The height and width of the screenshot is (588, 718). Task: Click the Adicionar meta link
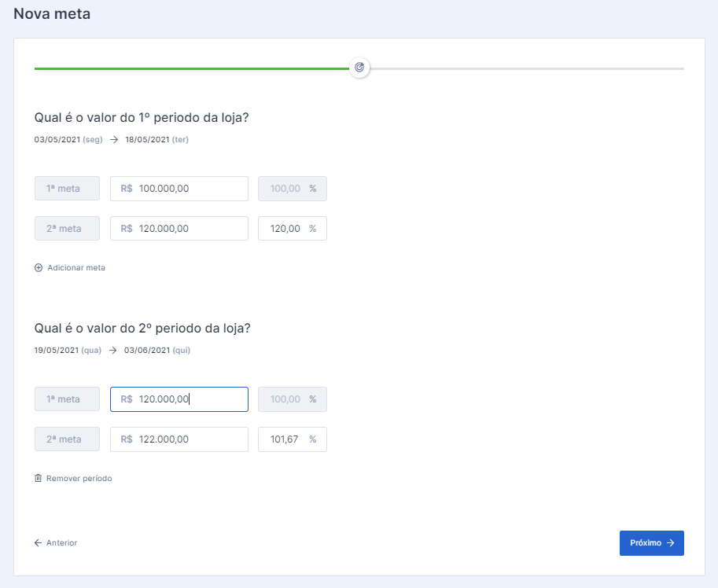(x=74, y=267)
